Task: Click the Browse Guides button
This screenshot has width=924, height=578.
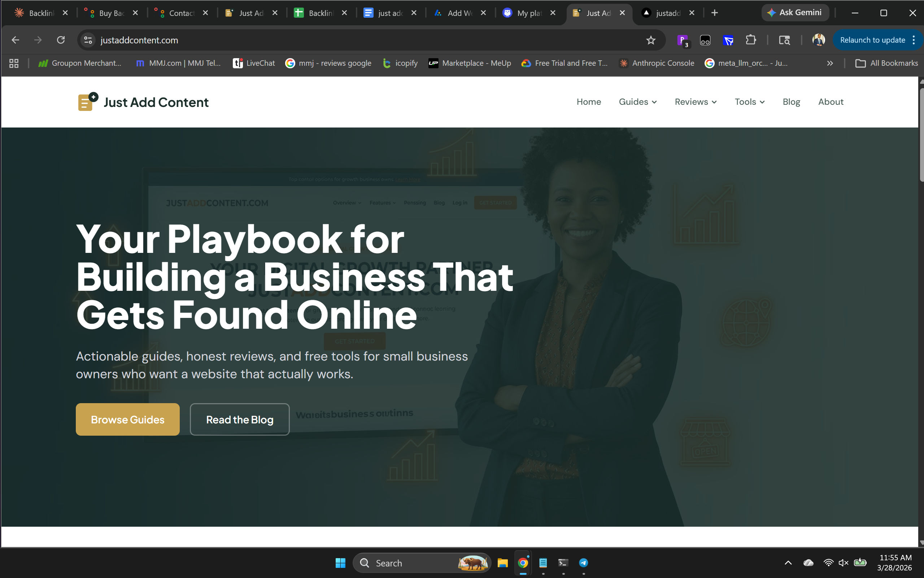Action: pos(127,419)
